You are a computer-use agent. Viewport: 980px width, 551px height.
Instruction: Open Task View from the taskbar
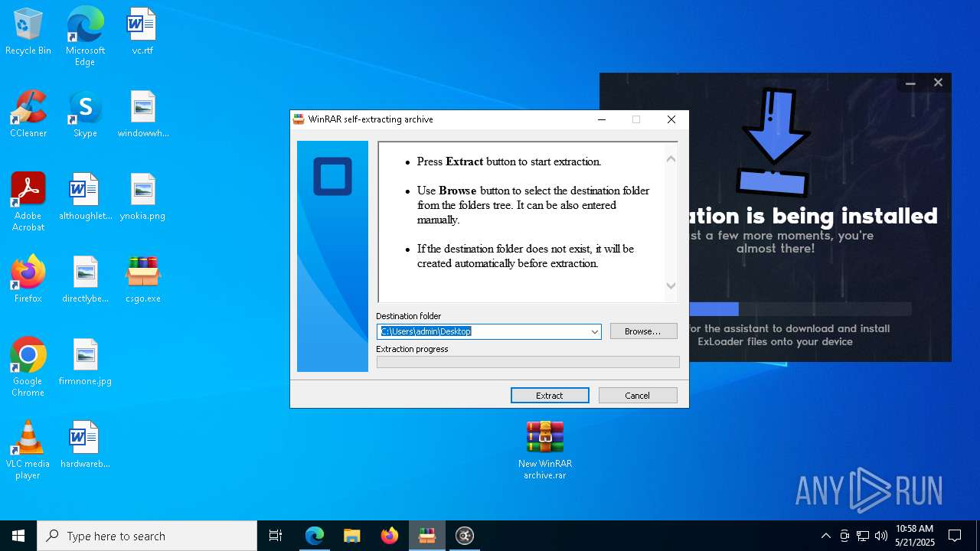point(276,536)
